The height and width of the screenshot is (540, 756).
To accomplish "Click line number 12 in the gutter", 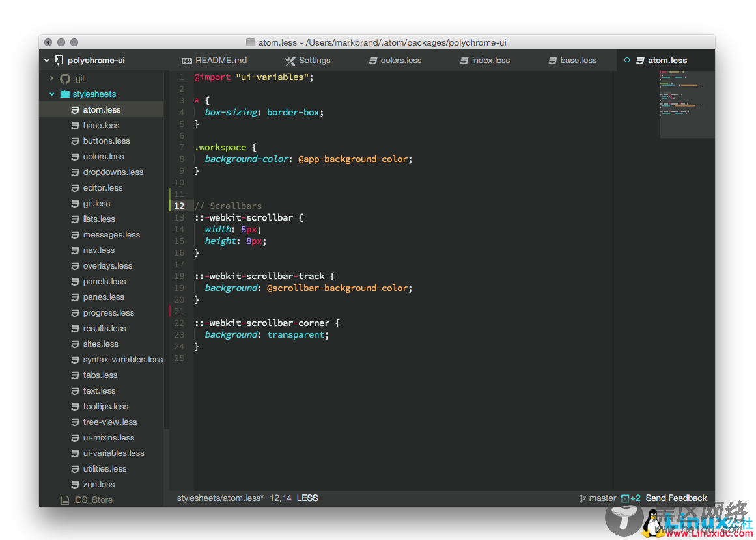I will tap(179, 206).
